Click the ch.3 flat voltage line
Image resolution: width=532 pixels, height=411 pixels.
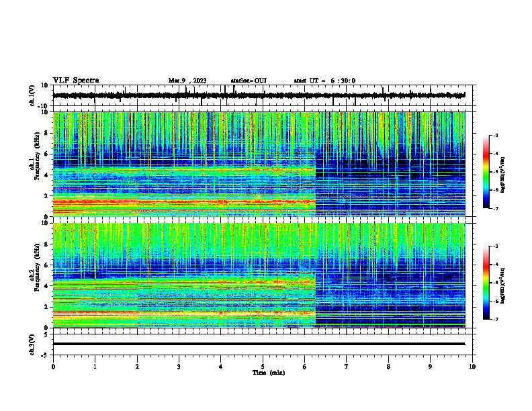point(259,344)
